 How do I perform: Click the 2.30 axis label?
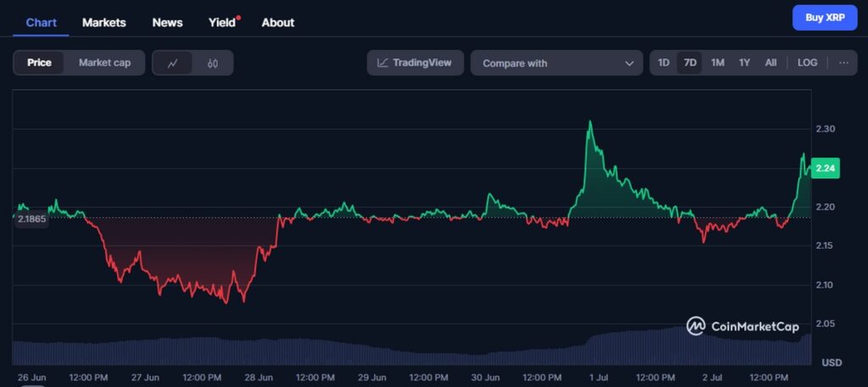click(825, 129)
